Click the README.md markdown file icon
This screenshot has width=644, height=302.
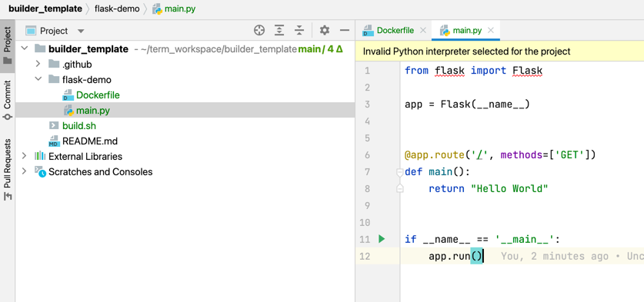coord(54,141)
